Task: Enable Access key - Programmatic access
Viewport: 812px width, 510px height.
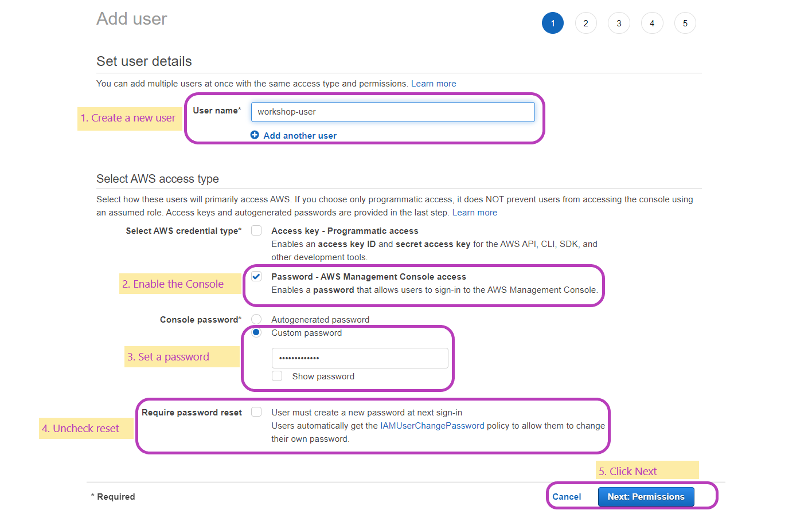Action: [x=256, y=230]
